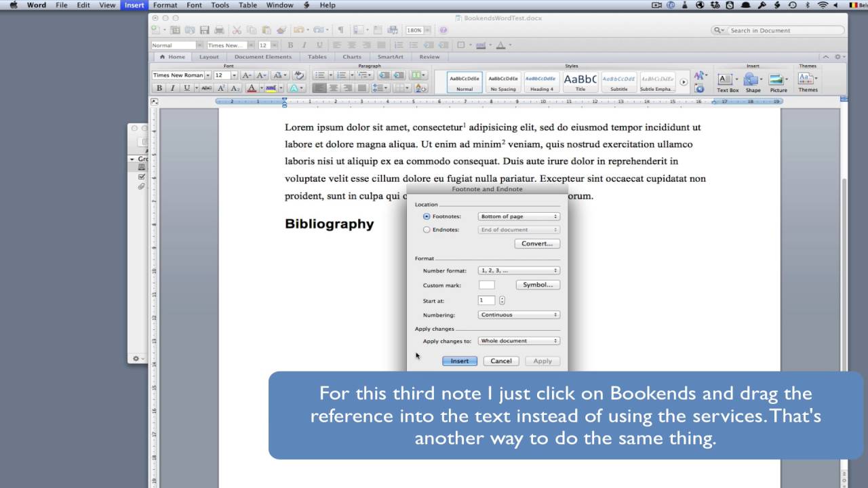The height and width of the screenshot is (488, 868).
Task: Open the Insert menu
Action: click(x=134, y=5)
